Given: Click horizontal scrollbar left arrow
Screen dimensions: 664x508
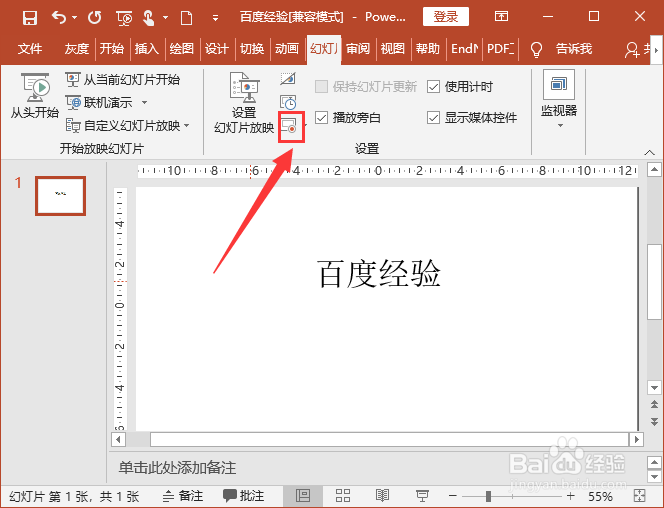Looking at the screenshot, I should coord(118,439).
